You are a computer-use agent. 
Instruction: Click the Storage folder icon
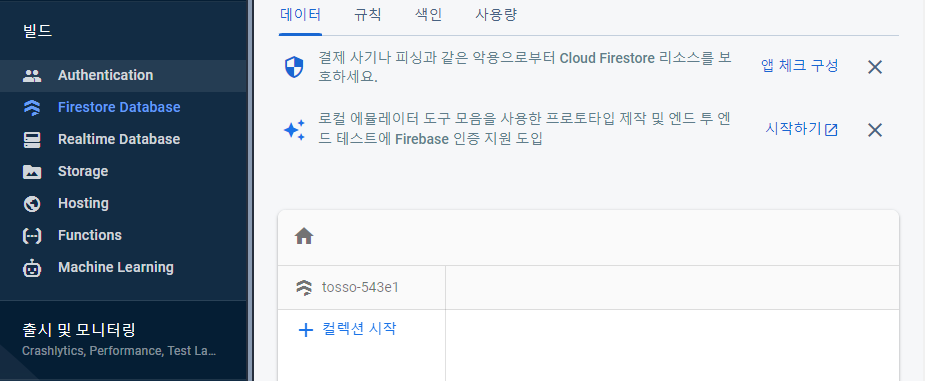[x=32, y=172]
